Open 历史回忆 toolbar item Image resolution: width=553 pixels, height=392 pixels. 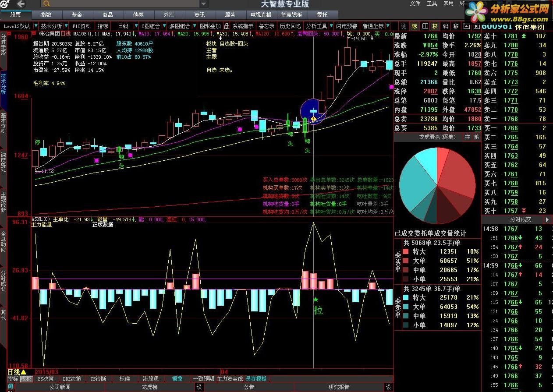pos(290,26)
